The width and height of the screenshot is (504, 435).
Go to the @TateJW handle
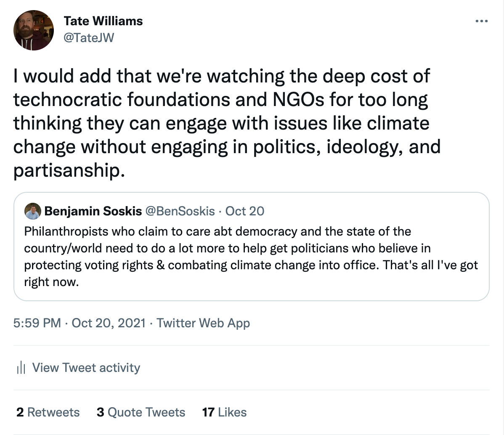tap(88, 38)
